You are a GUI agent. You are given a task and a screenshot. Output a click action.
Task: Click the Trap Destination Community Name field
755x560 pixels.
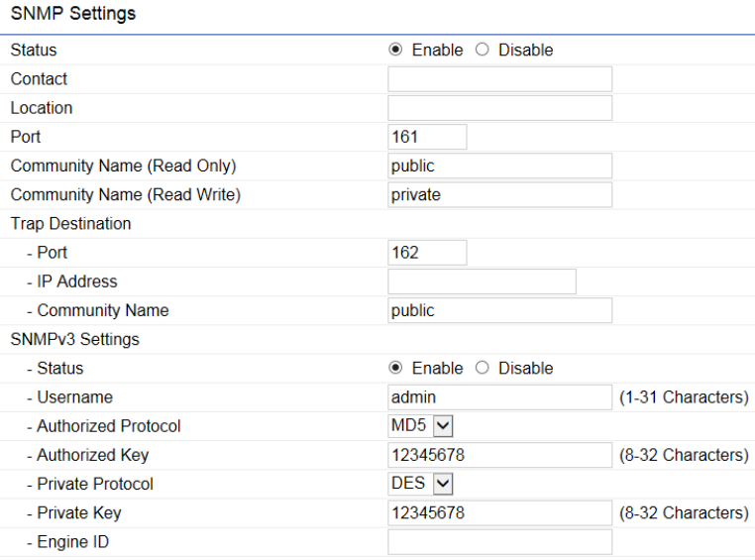[x=499, y=310]
